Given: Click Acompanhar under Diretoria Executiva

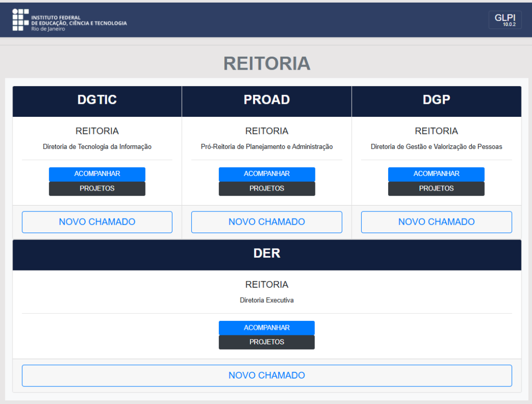Looking at the screenshot, I should coord(267,328).
